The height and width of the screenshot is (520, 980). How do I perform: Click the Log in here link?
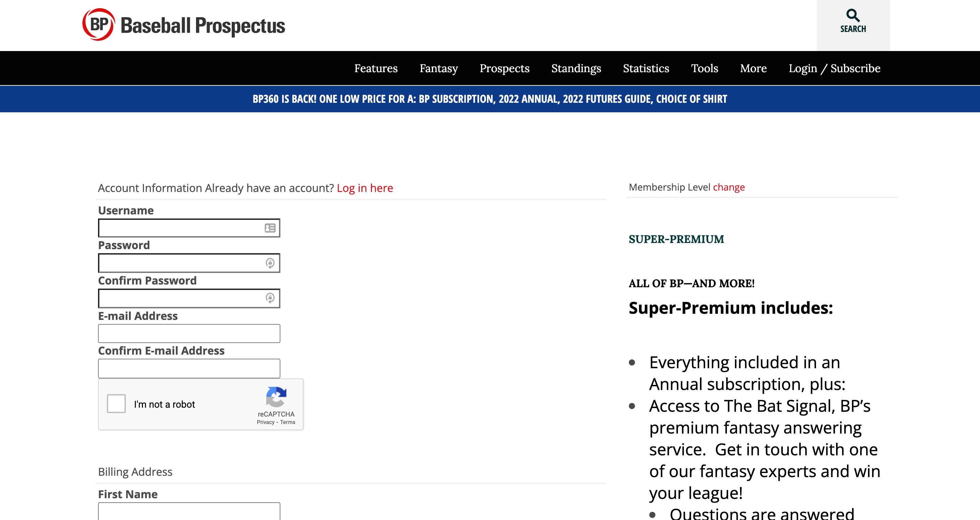[x=365, y=188]
